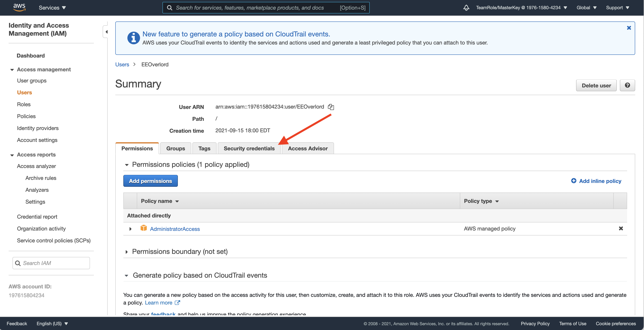This screenshot has height=330, width=644.
Task: Go to Dashboard in the sidebar
Action: pos(31,56)
